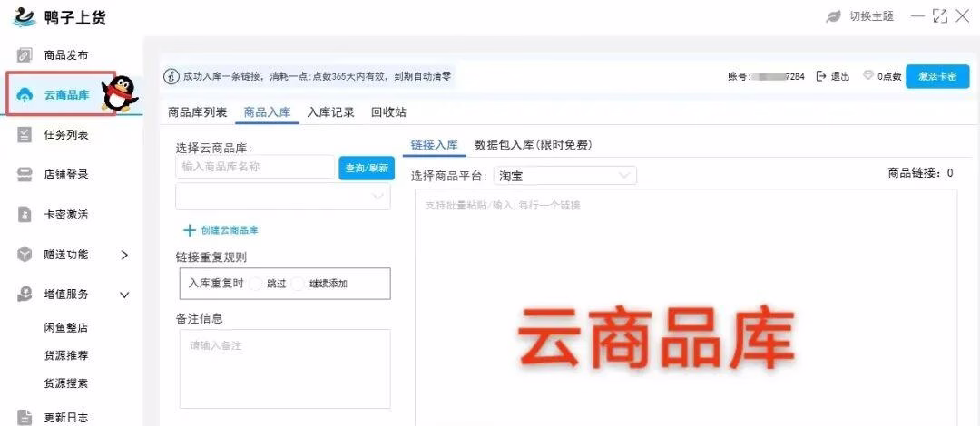Click the 输入商品库名称 input field
The image size is (980, 426).
click(255, 167)
